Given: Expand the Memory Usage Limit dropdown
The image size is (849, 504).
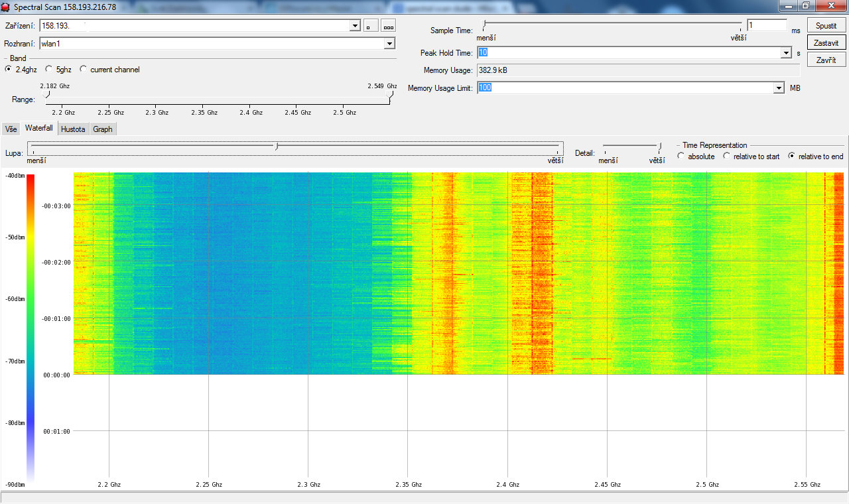Looking at the screenshot, I should tap(778, 88).
